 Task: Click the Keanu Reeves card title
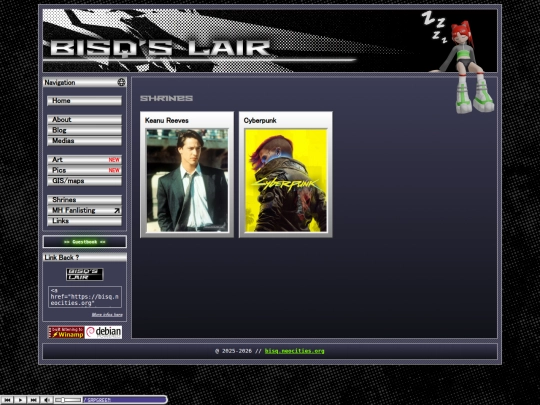pyautogui.click(x=167, y=121)
